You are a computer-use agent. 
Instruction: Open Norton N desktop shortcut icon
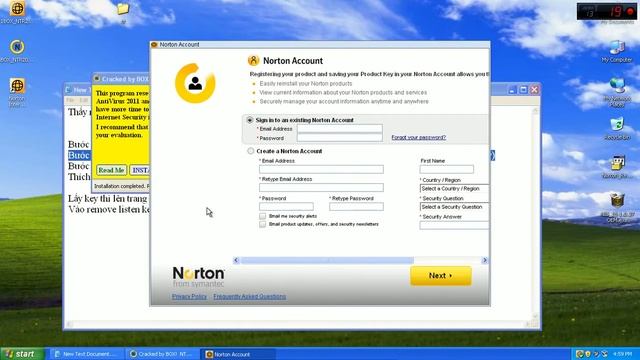(x=17, y=51)
